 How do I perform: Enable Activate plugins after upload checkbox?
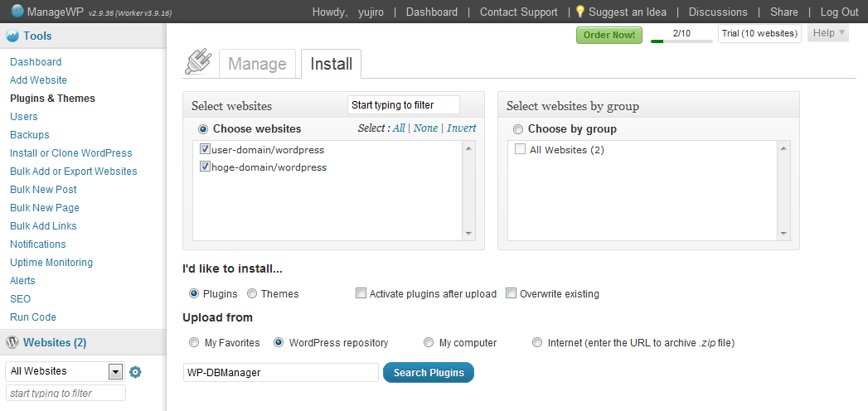pyautogui.click(x=361, y=293)
